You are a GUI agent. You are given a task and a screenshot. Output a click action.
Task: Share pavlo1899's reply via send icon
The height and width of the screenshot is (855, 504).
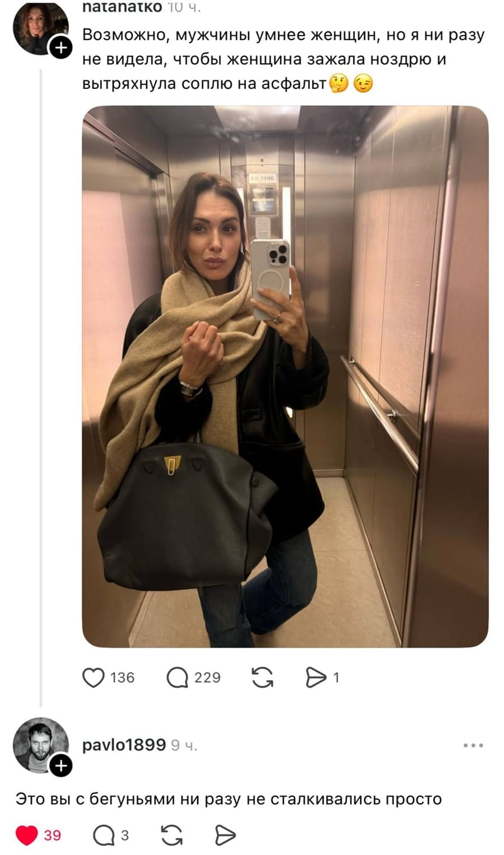[225, 835]
